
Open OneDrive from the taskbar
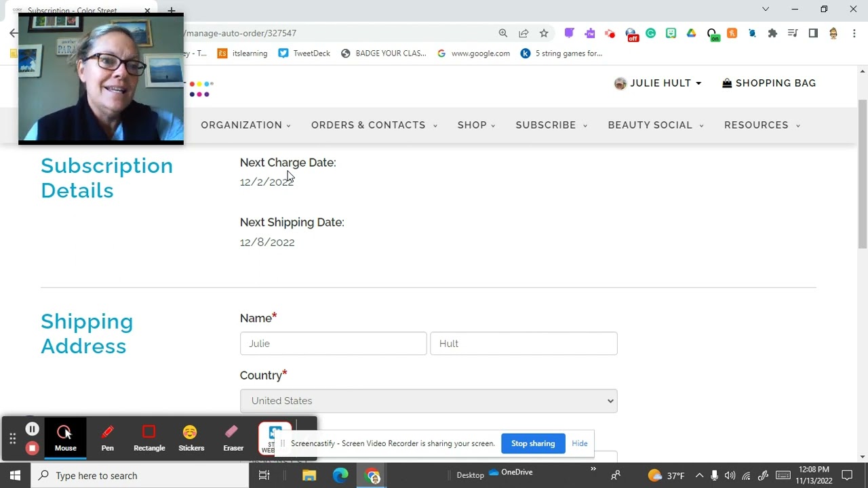point(511,472)
